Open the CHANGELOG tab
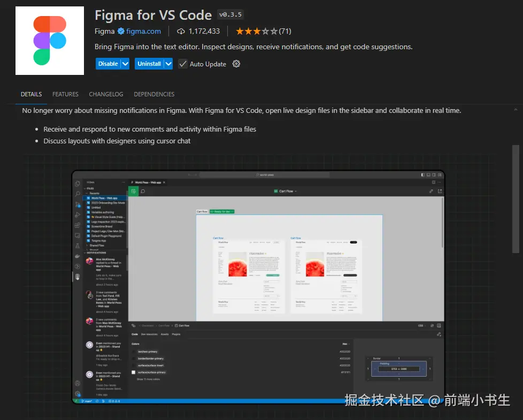Viewport: 523px width, 420px height. (106, 94)
